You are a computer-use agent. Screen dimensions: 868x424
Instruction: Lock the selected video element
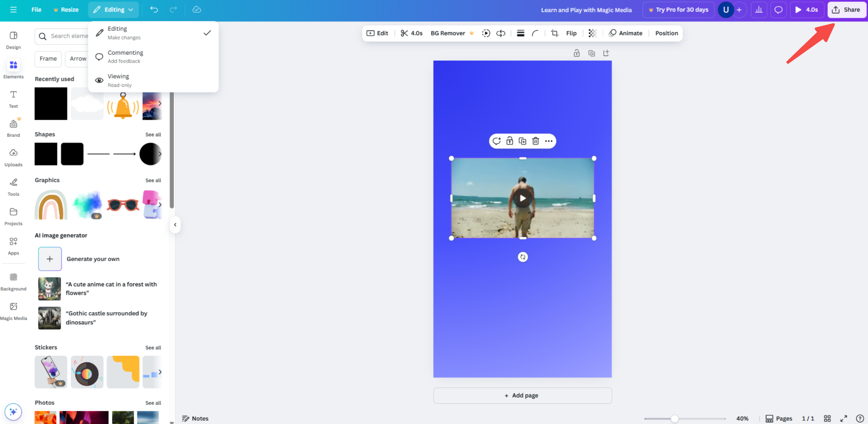tap(509, 141)
